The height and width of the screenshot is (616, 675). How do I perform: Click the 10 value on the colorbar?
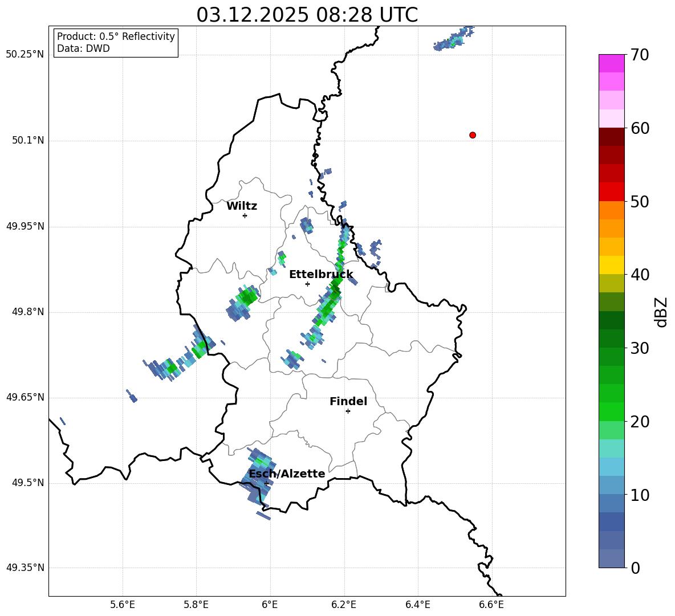640,495
